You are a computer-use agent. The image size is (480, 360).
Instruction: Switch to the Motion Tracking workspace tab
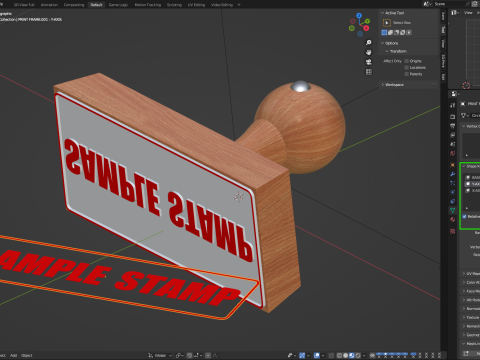pos(148,5)
